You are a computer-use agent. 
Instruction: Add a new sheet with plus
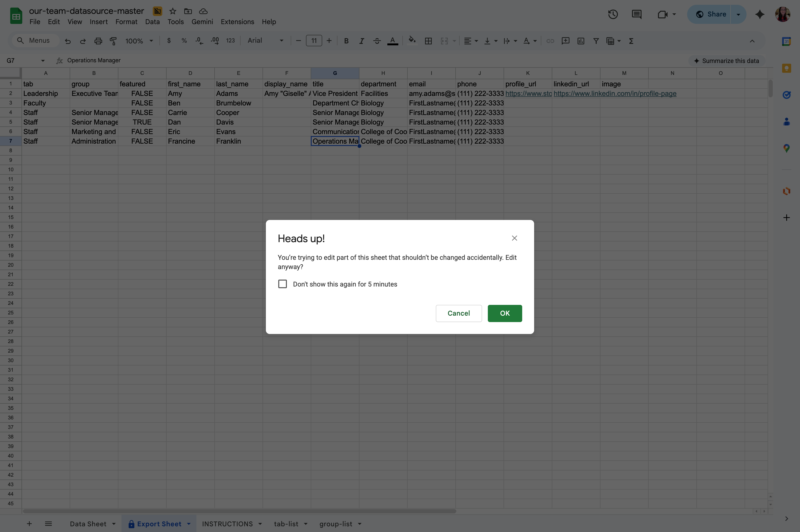coord(29,524)
